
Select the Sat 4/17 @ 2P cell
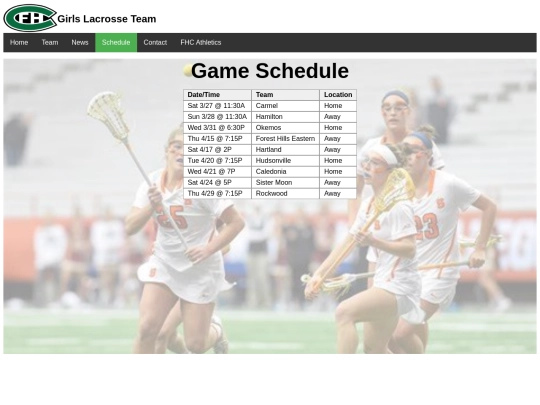217,150
